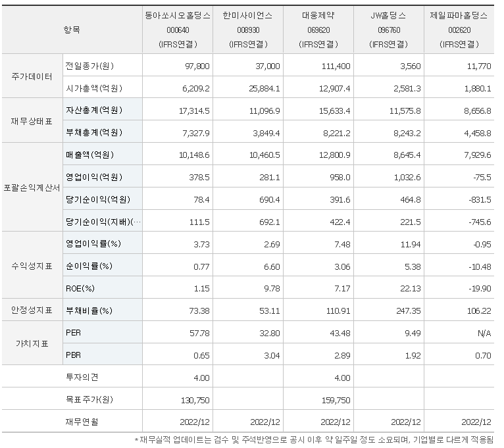Select operating margin value 11.94

click(411, 244)
